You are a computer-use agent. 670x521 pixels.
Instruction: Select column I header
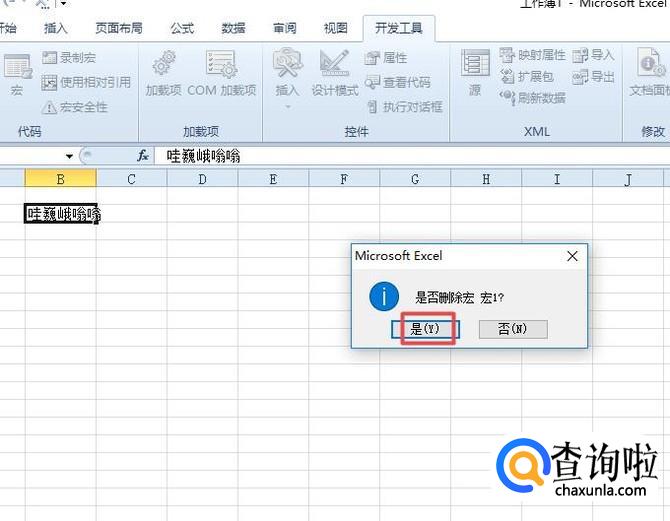[557, 179]
